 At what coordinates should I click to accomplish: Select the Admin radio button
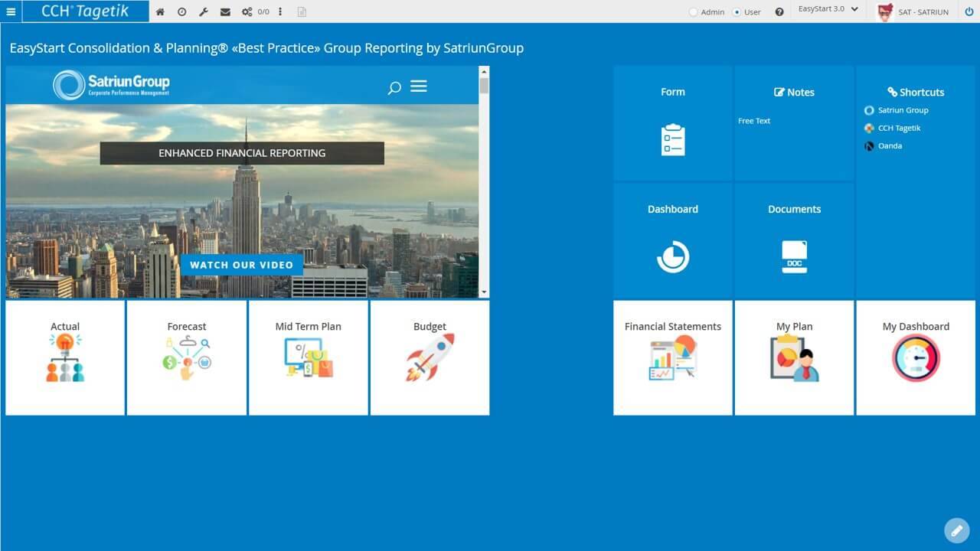694,12
